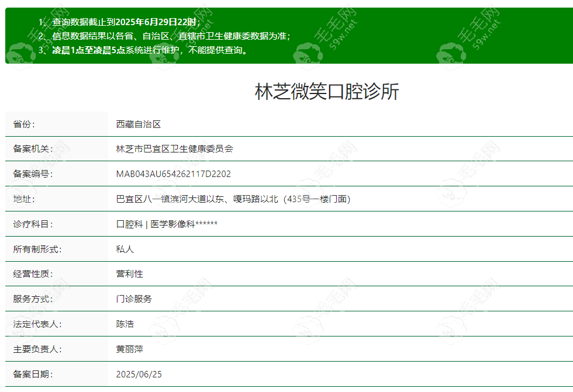The width and height of the screenshot is (573, 392).
Task: Select the value 口腔科 | 医学影像科
Action: (156, 224)
